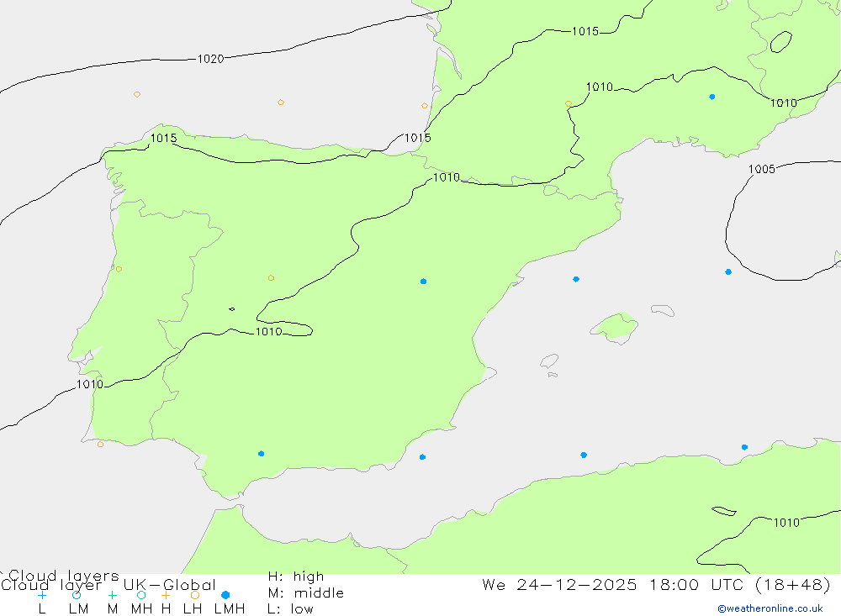Click the orange plus H legend symbol
This screenshot has width=841, height=616.
166,595
